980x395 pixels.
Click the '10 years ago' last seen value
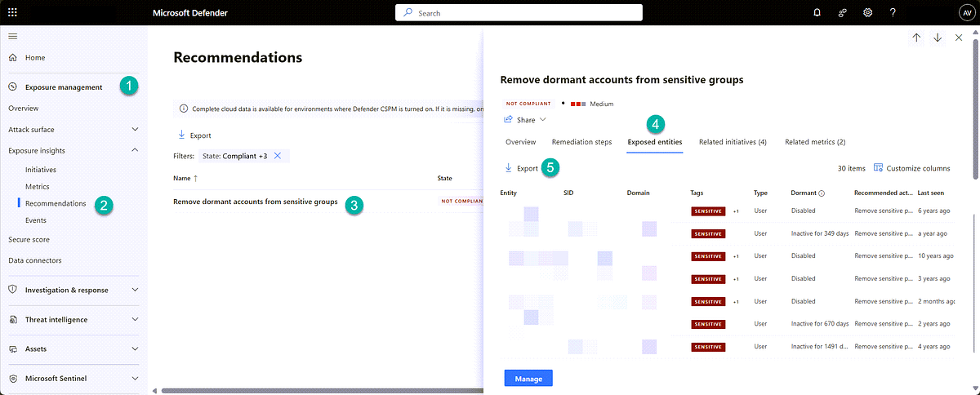coord(934,256)
